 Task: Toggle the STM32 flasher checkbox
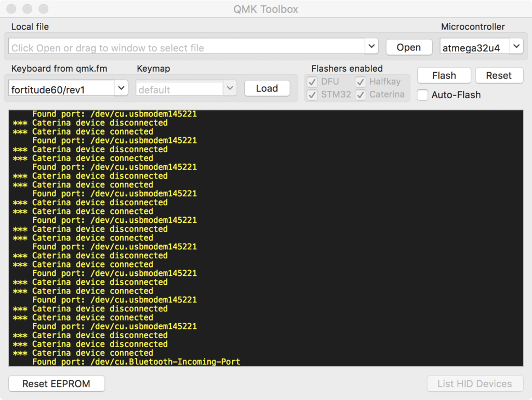click(312, 95)
